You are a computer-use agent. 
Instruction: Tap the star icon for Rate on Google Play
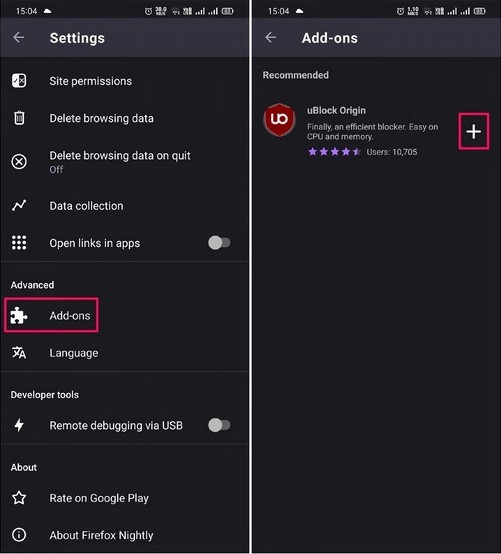click(19, 498)
